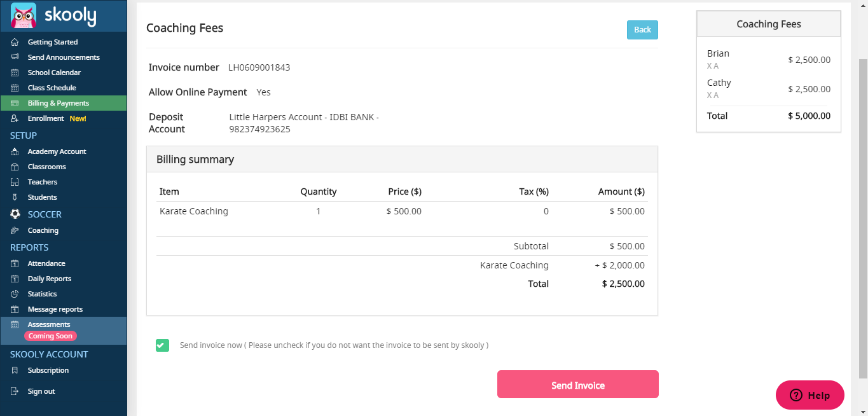Click the Coaching icon in sidebar
This screenshot has width=868, height=416.
15,230
